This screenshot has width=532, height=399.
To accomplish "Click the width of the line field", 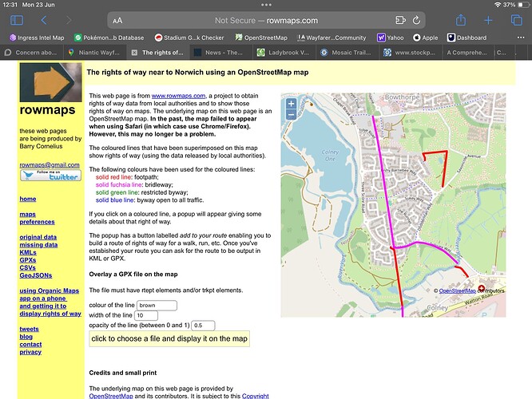I will click(x=146, y=315).
